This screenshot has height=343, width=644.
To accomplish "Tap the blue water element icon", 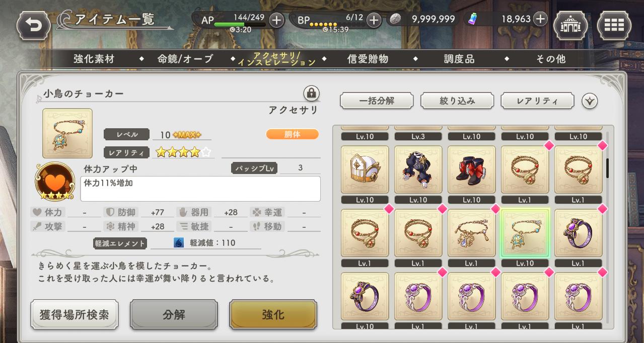I will (179, 243).
